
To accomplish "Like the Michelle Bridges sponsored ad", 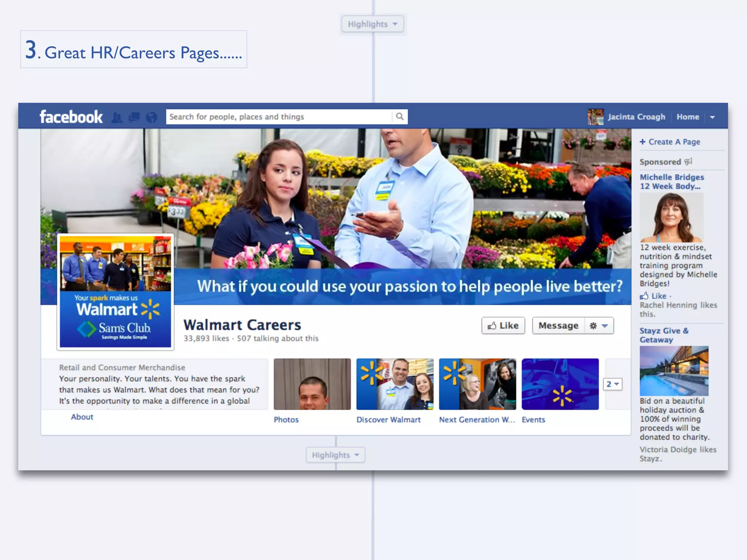I will point(653,296).
